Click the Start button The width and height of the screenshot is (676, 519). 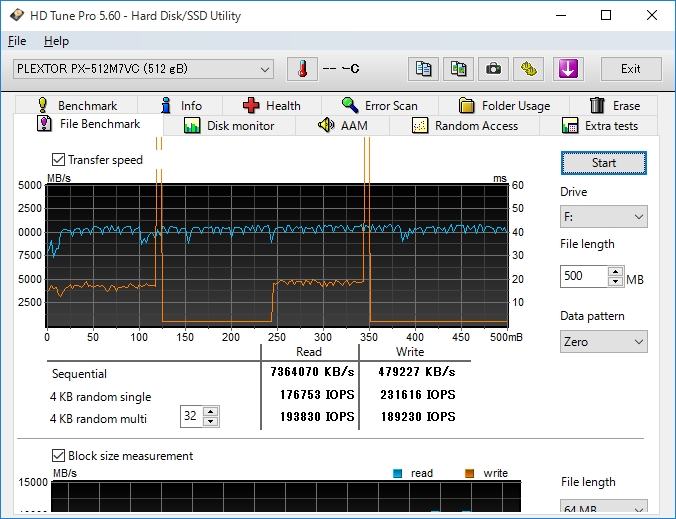click(x=603, y=163)
